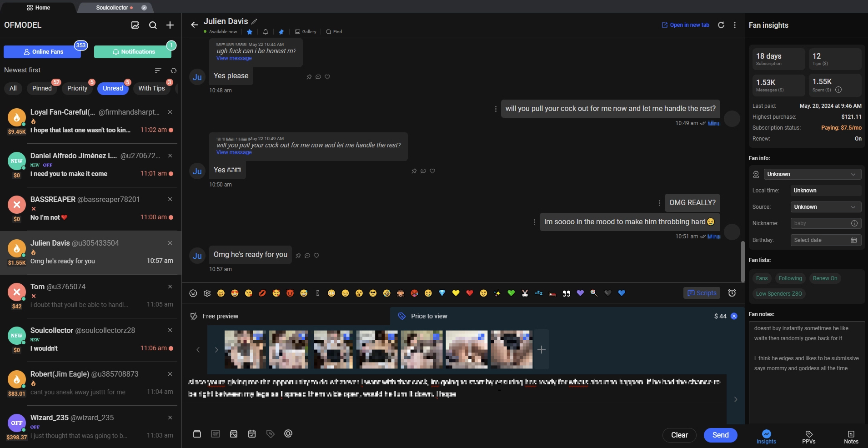Switch to the PPVs tab
Image resolution: width=868 pixels, height=448 pixels.
pyautogui.click(x=808, y=437)
